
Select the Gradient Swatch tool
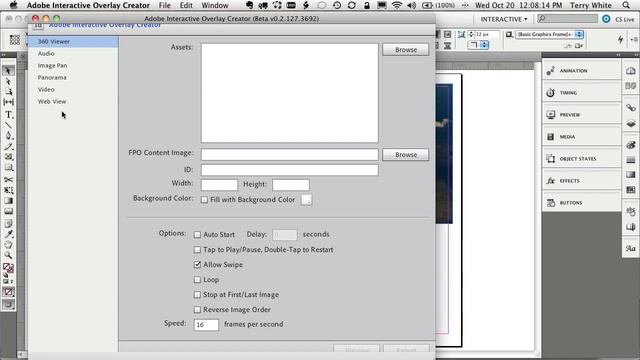8,201
